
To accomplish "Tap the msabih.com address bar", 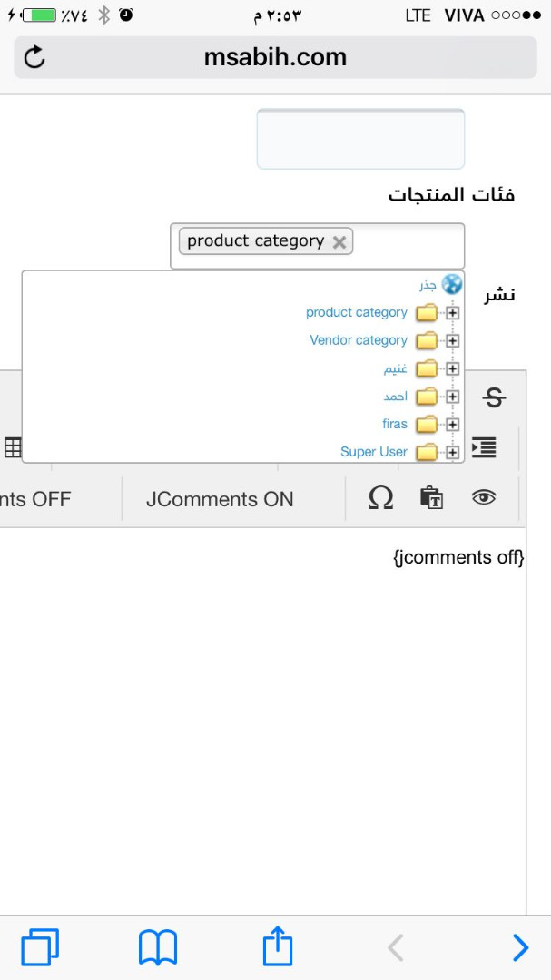I will [x=275, y=57].
